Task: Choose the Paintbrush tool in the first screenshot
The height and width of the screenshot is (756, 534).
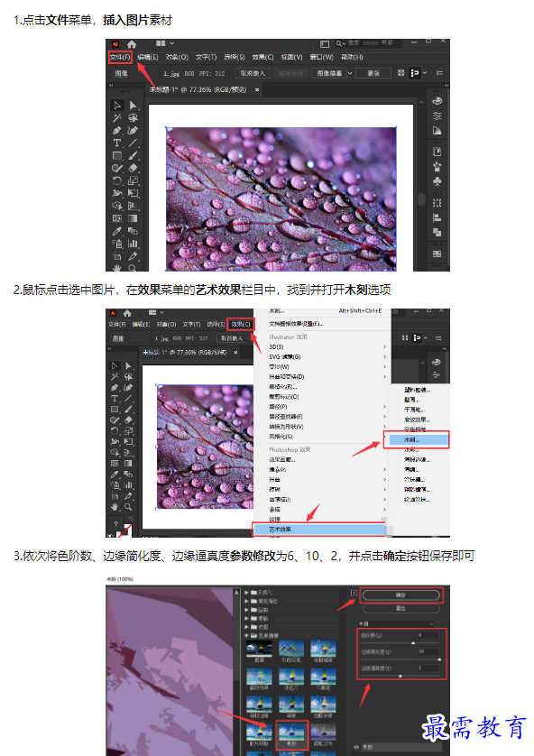Action: [x=133, y=155]
